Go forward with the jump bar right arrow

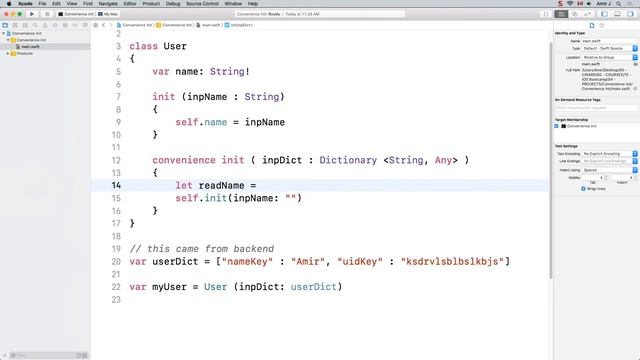point(111,25)
